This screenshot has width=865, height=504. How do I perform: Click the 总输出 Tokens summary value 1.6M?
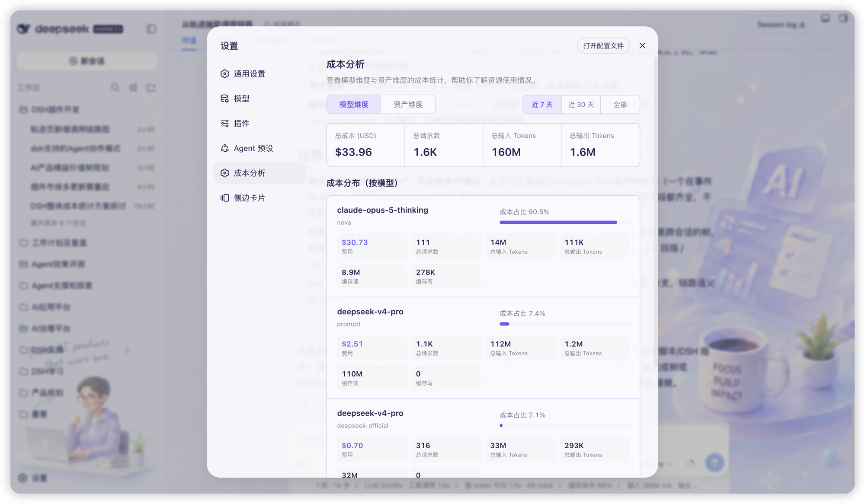tap(583, 152)
